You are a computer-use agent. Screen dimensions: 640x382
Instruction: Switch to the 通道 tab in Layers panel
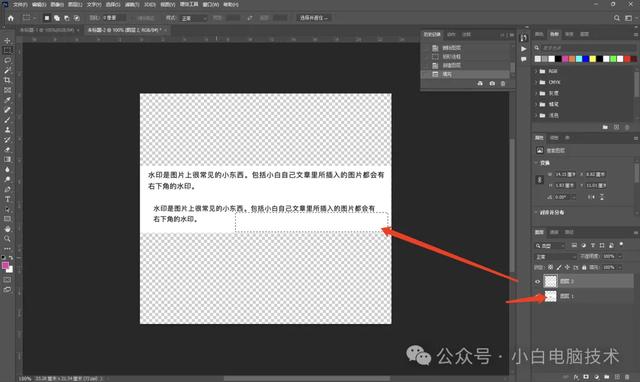click(554, 232)
